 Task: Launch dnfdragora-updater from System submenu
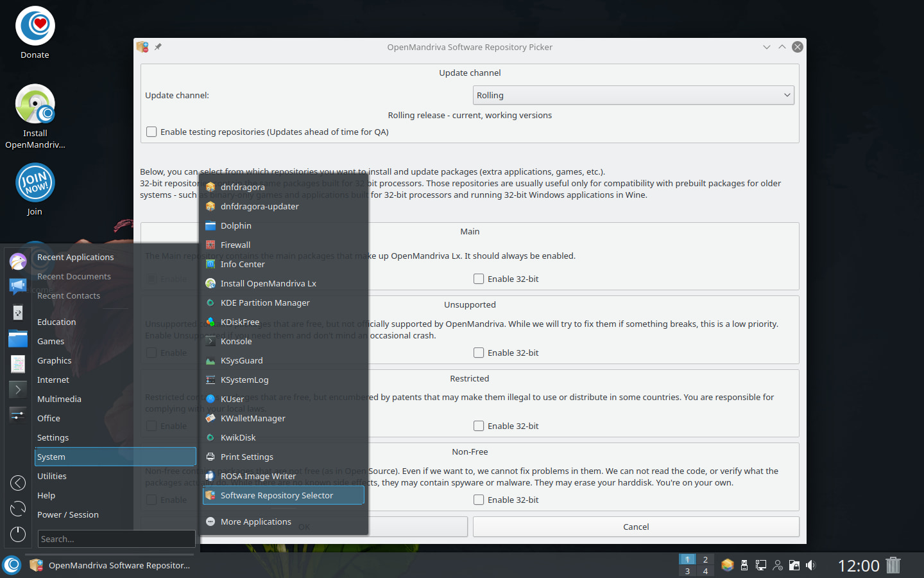click(x=284, y=206)
